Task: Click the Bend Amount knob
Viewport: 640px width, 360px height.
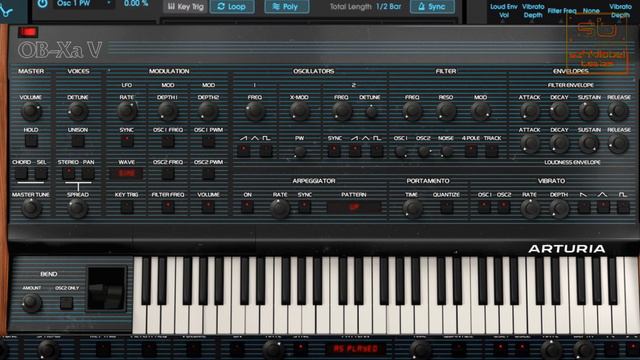Action: (x=31, y=303)
